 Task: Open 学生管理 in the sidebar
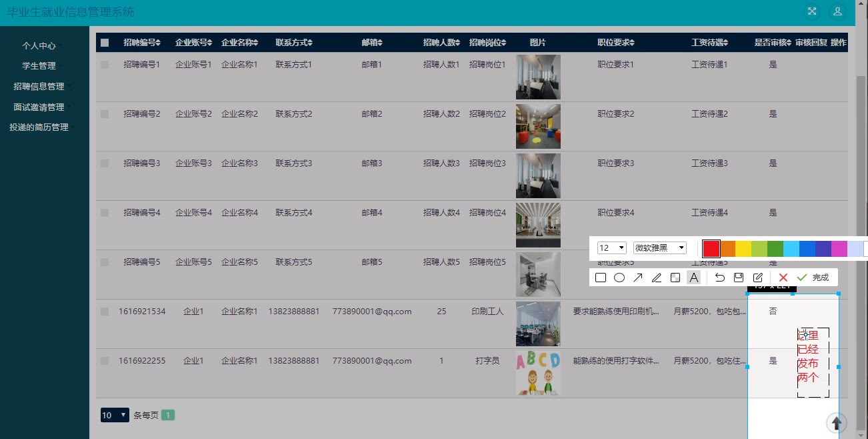39,66
